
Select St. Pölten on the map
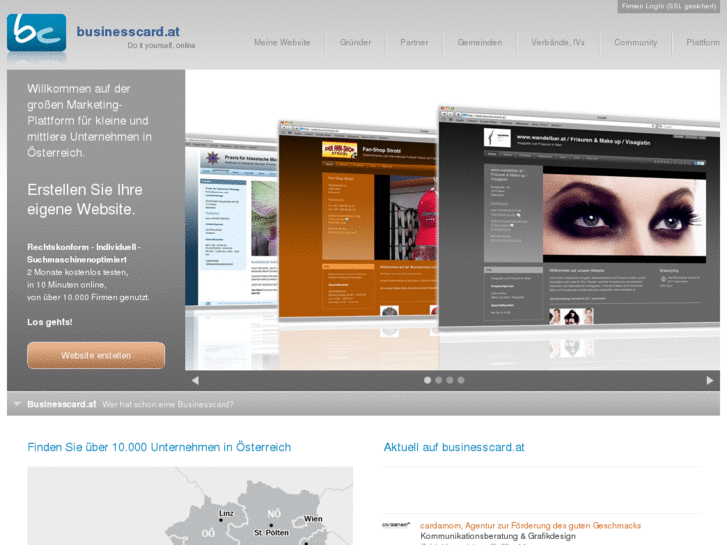point(271,532)
